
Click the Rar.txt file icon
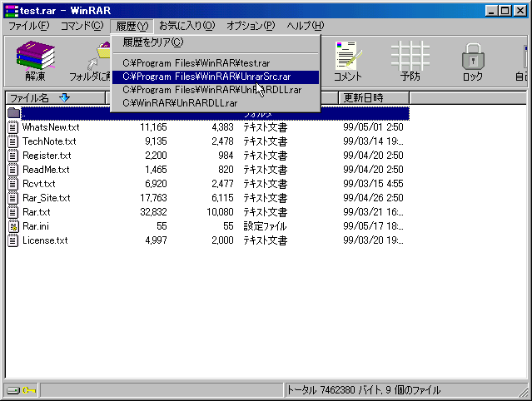[12, 212]
